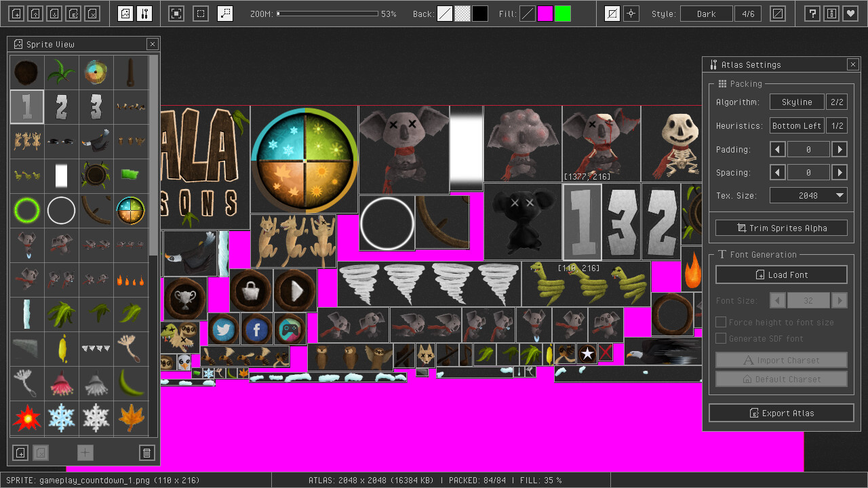Click the heart icon in the toolbar
The width and height of the screenshot is (868, 488).
(850, 14)
